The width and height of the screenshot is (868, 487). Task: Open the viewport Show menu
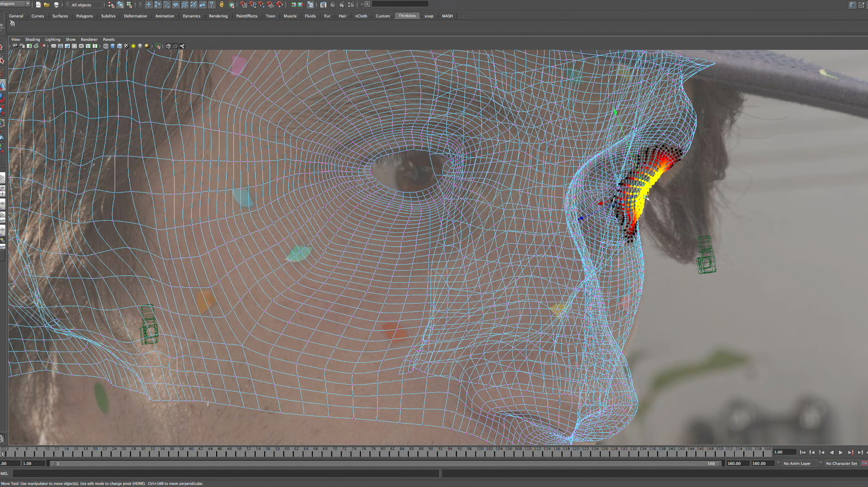(71, 39)
